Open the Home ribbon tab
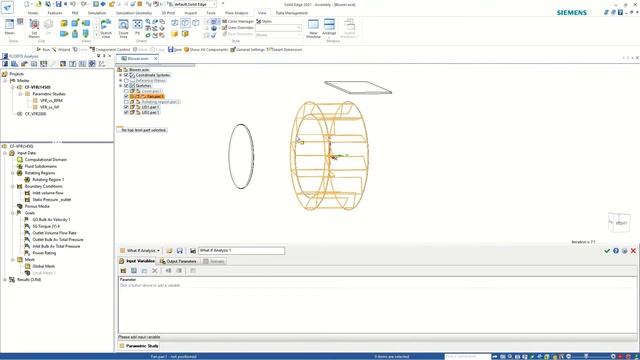Image resolution: width=640 pixels, height=360 pixels. (x=33, y=13)
